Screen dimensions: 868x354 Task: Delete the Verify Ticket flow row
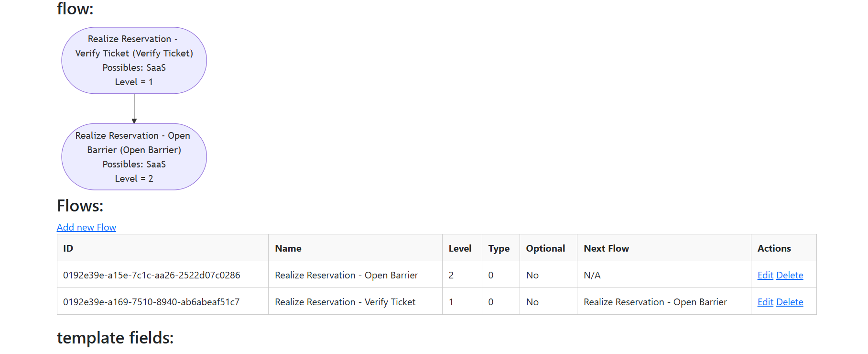click(789, 302)
